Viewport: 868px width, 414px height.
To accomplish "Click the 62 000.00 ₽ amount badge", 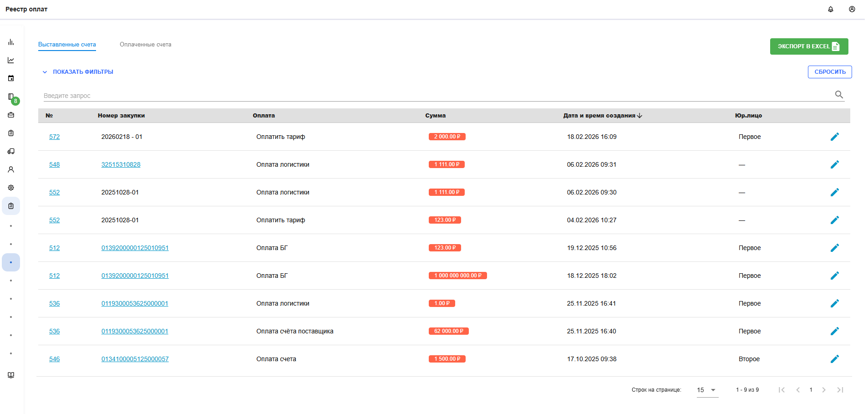I will (x=449, y=331).
